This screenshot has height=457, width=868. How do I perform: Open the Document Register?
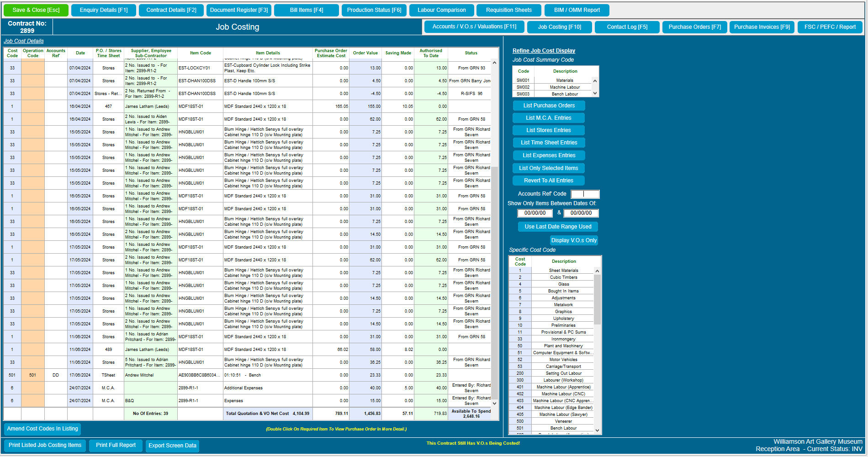pyautogui.click(x=238, y=10)
